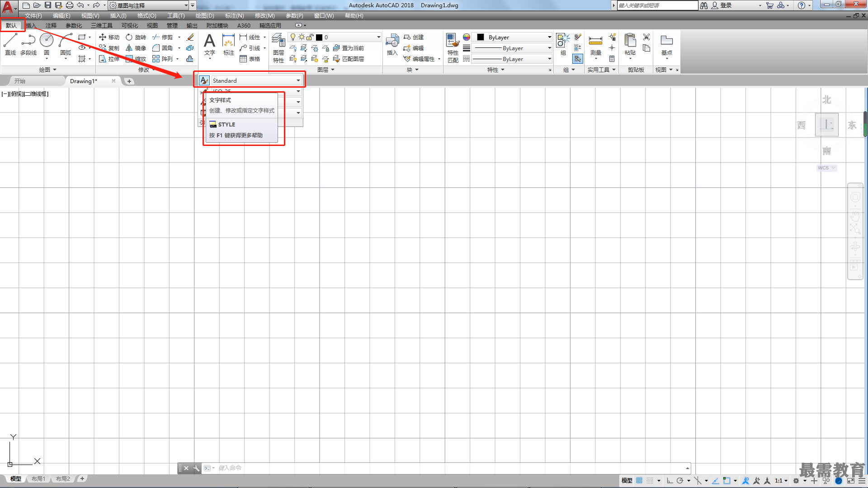Open the 1:1 annotation scale dropdown
The width and height of the screenshot is (868, 488).
tap(781, 481)
